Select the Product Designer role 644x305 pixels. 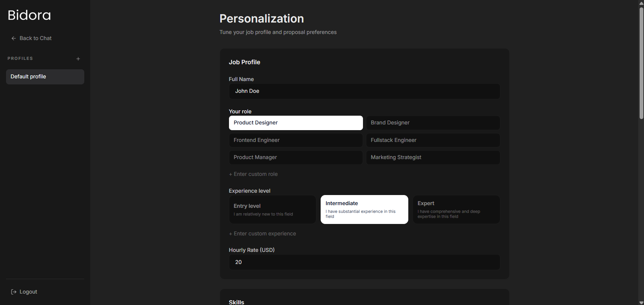[x=295, y=123]
